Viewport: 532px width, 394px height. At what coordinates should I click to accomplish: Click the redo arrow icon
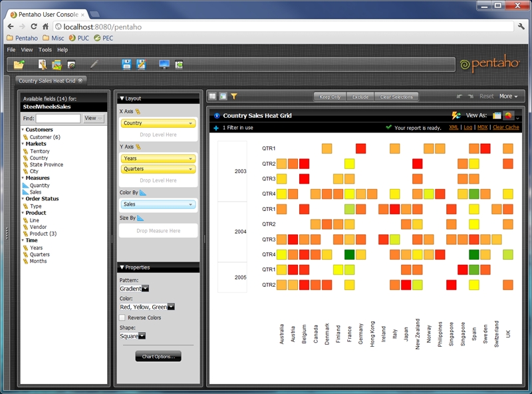tap(471, 97)
